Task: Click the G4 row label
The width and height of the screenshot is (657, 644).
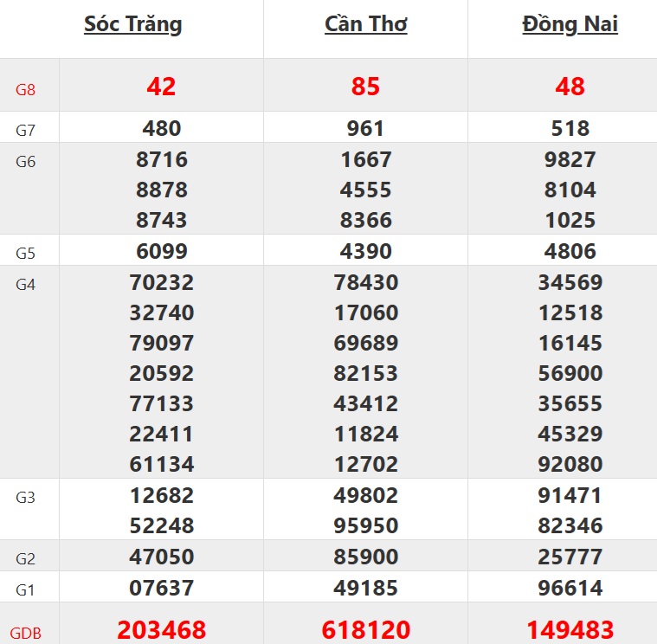Action: coord(26,284)
